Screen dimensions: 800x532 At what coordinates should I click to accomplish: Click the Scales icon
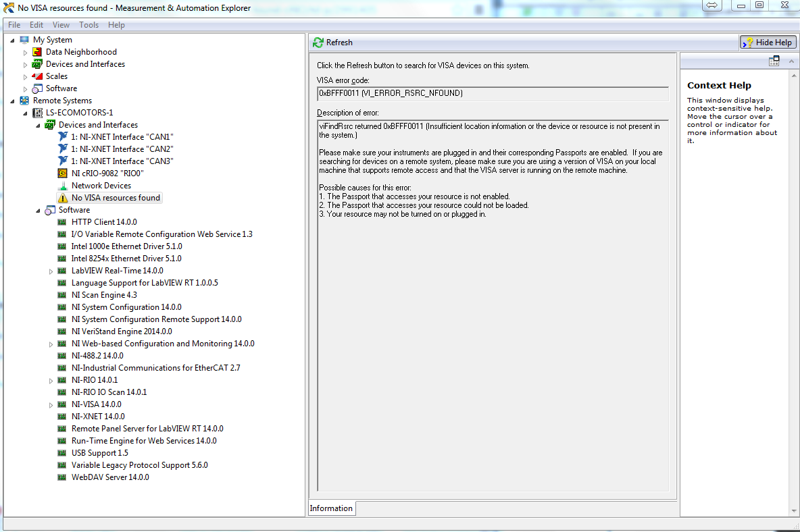pos(36,76)
